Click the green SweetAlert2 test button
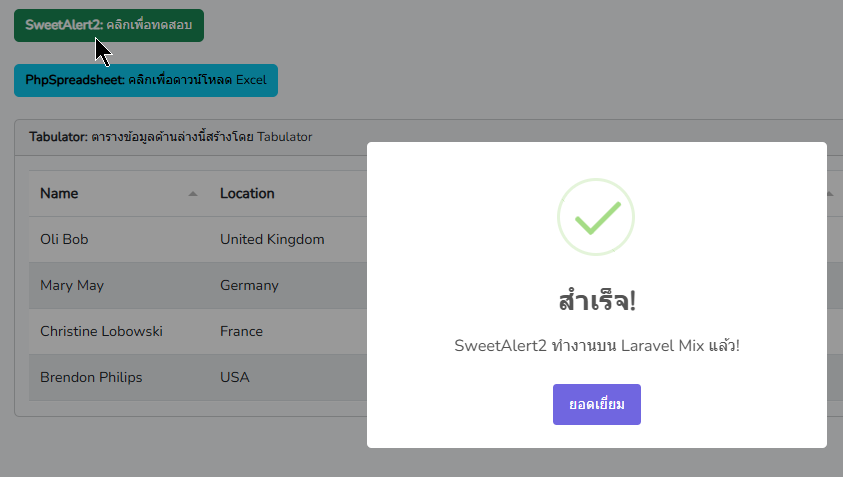843x477 pixels. 108,25
